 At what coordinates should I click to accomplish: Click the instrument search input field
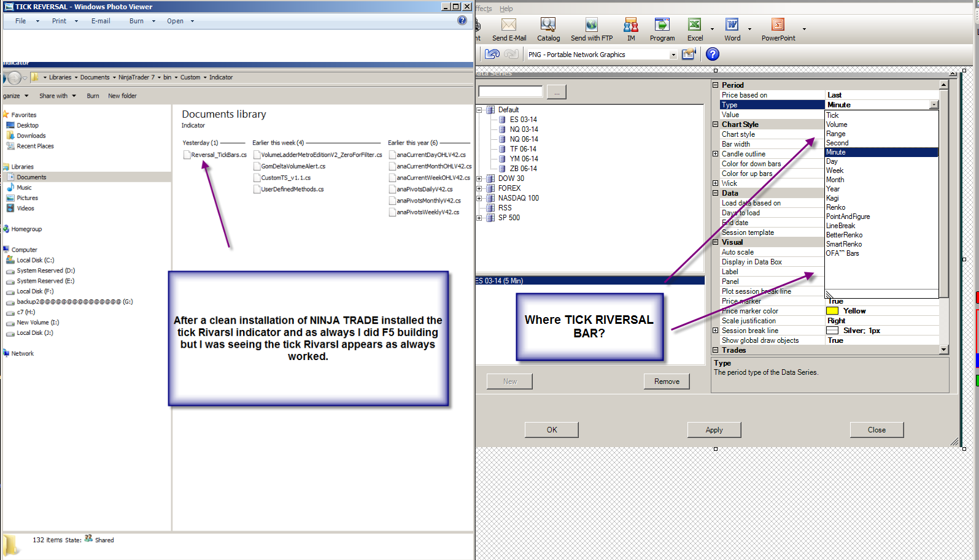tap(511, 92)
